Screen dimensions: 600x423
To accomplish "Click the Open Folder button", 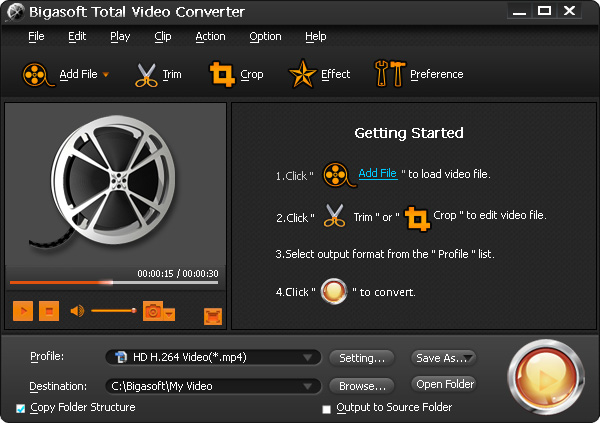I will tap(445, 384).
